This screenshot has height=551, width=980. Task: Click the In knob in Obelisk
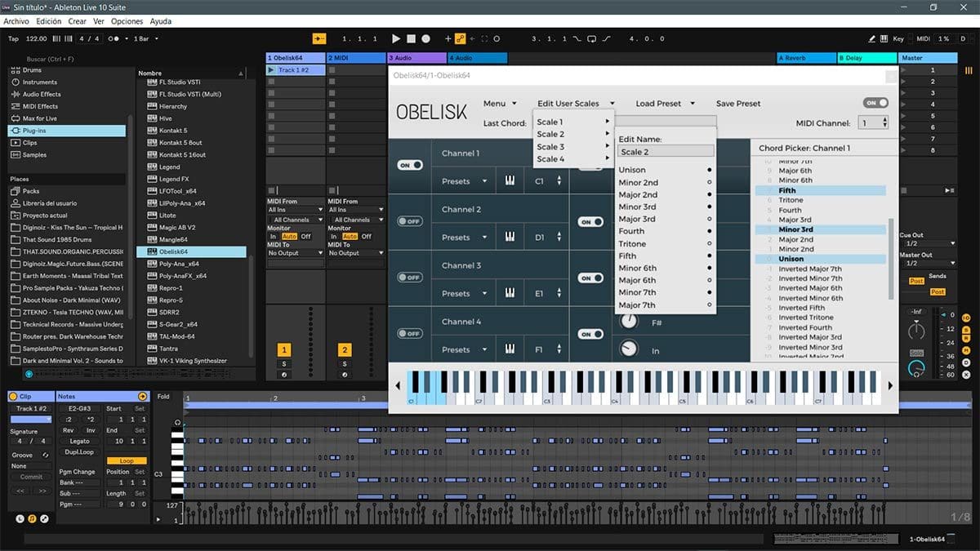pyautogui.click(x=628, y=349)
